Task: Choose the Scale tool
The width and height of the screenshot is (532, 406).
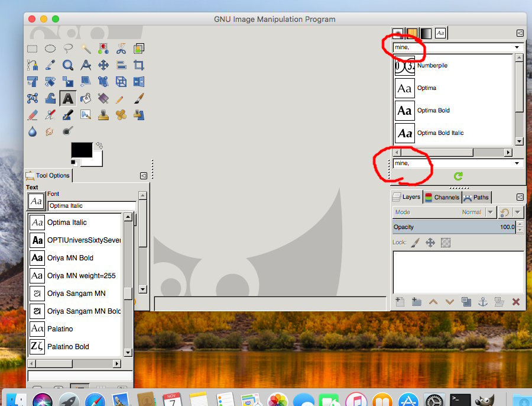Action: point(68,82)
